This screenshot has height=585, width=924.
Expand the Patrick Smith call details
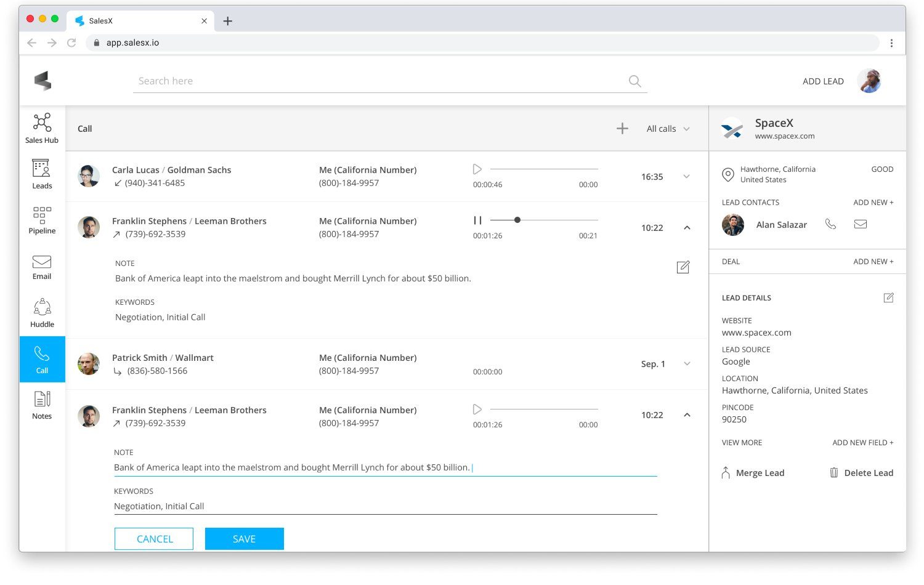pos(686,364)
